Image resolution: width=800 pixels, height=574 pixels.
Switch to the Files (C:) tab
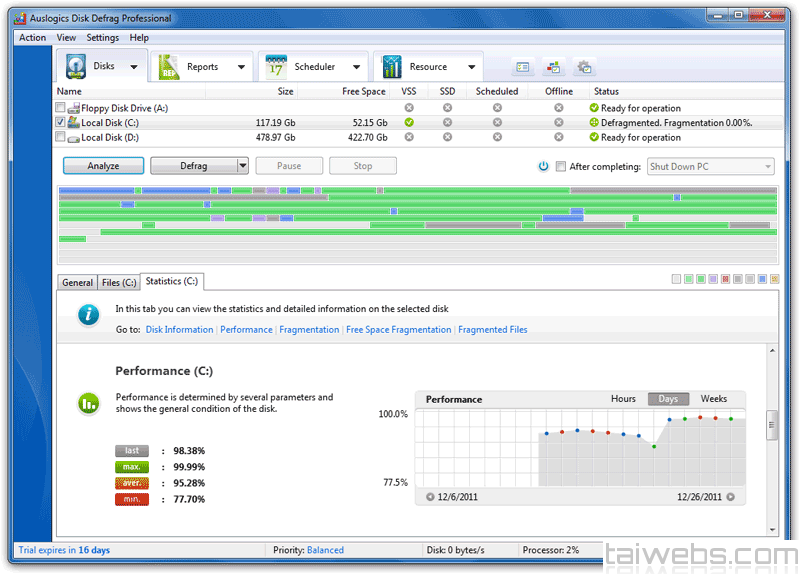click(119, 283)
